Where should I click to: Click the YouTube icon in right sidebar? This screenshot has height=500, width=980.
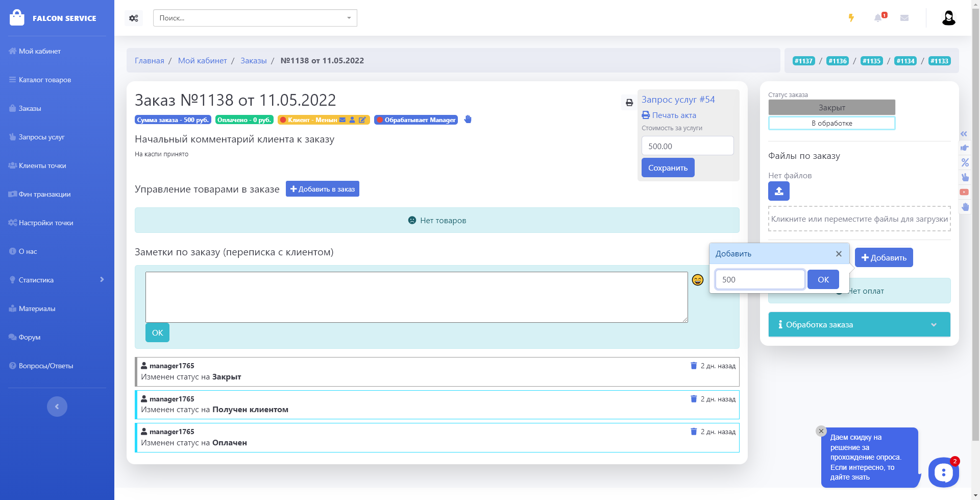point(964,193)
